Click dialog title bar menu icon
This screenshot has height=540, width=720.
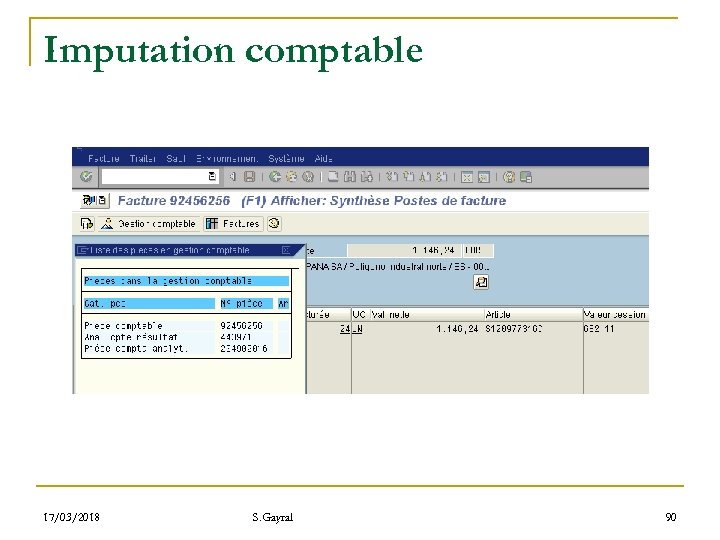click(83, 250)
